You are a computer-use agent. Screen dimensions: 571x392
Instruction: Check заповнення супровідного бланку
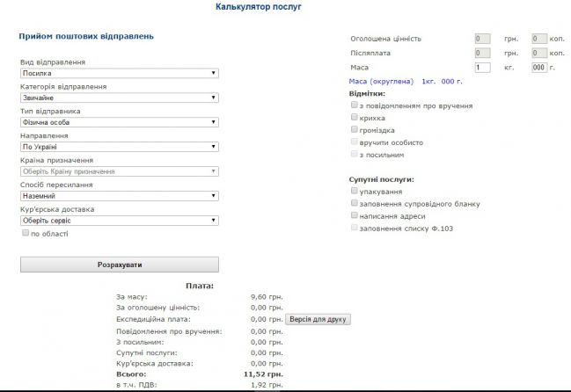[354, 203]
